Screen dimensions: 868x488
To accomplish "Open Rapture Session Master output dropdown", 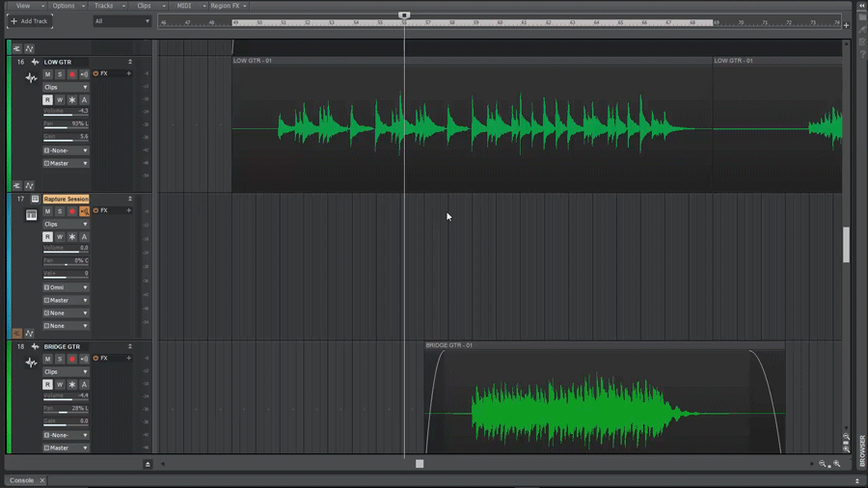I will pyautogui.click(x=66, y=301).
